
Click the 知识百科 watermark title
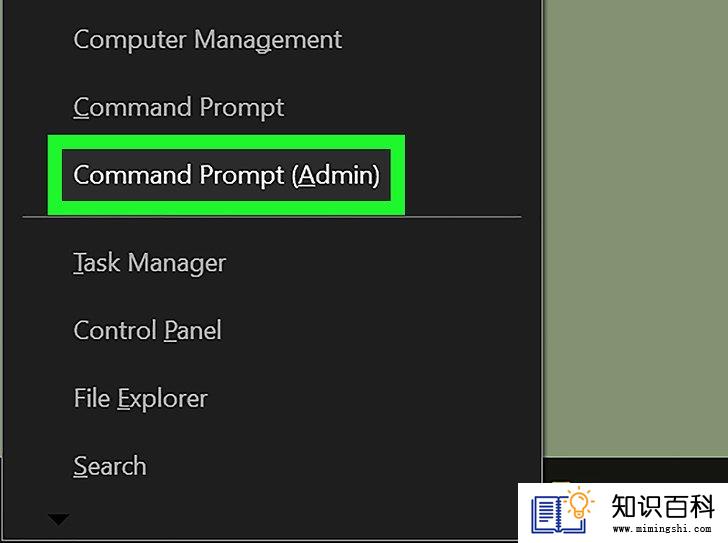pyautogui.click(x=662, y=506)
